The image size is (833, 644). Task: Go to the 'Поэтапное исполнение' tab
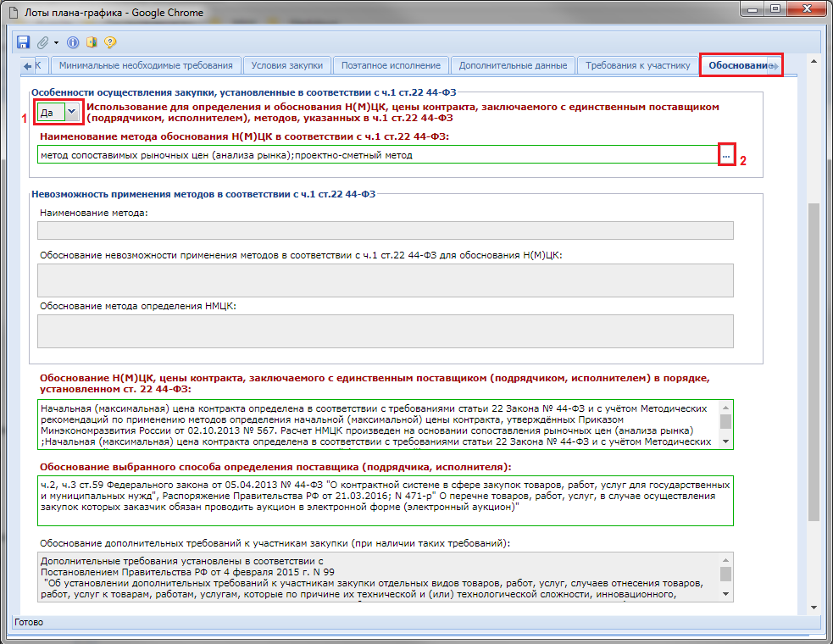coord(391,65)
